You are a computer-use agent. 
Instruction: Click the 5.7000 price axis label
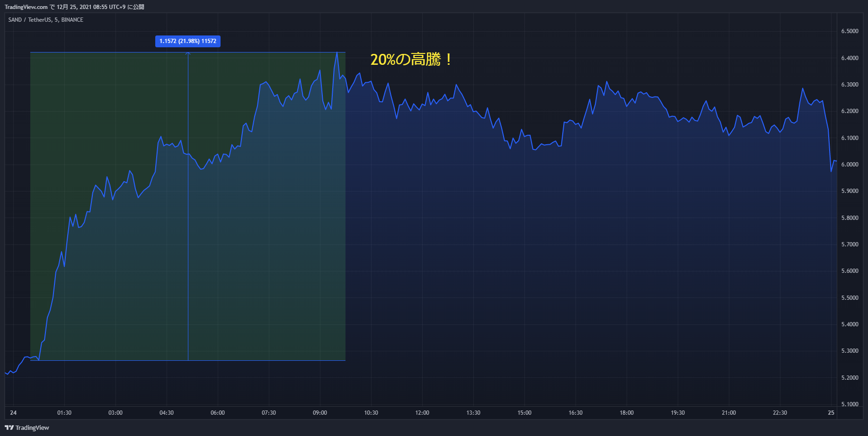[x=850, y=244]
